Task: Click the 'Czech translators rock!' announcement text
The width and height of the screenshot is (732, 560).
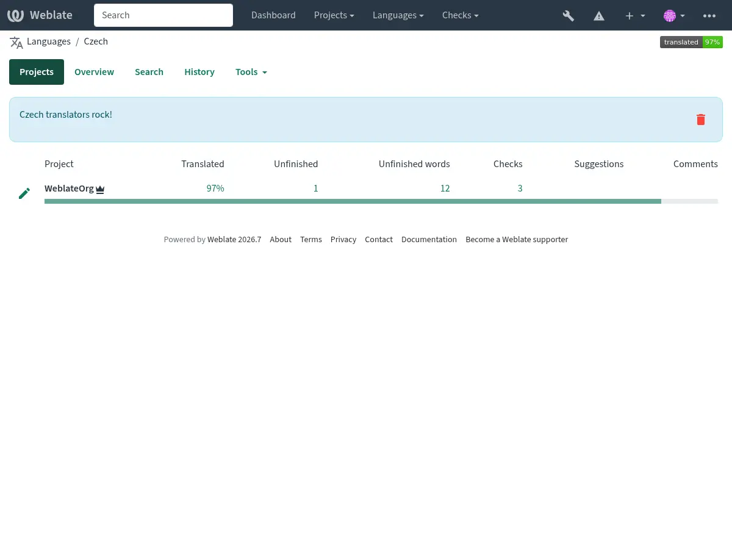Action: pos(66,115)
